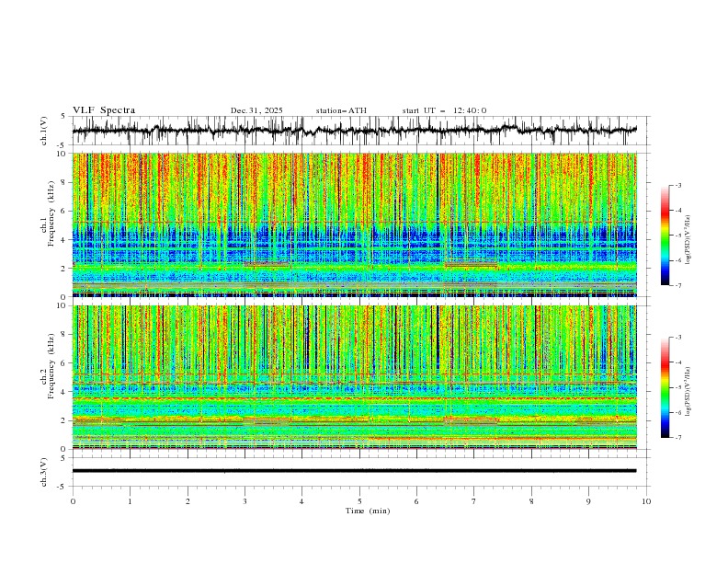Click the '-7' value on lower colorbar
Image resolution: width=728 pixels, height=563 pixels.
[x=678, y=438]
